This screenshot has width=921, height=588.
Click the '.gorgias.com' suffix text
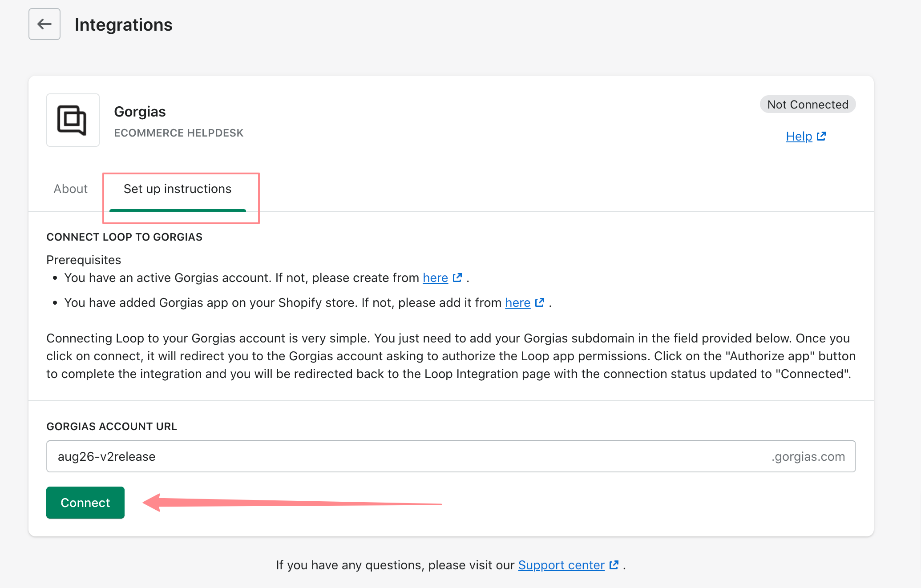(x=808, y=456)
